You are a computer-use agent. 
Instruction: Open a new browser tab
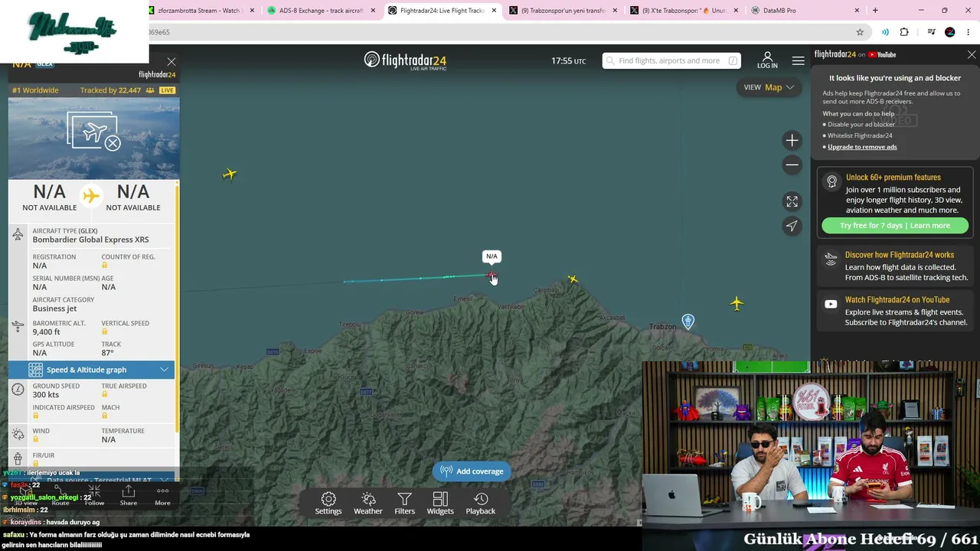[x=875, y=11]
